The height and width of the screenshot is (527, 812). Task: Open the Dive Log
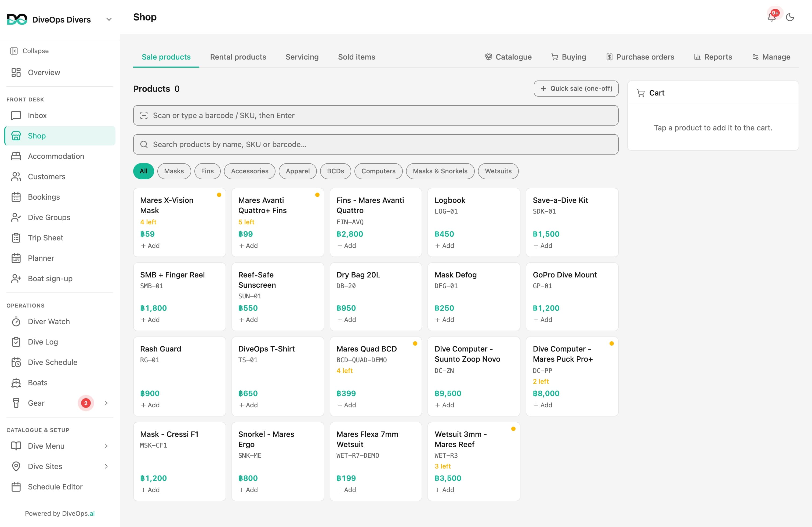click(x=60, y=342)
